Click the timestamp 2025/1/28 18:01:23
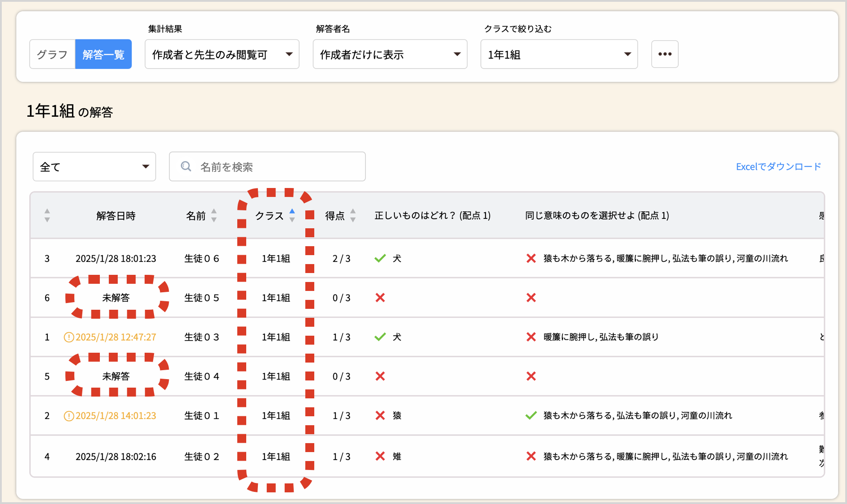Screen dimensions: 847x504 (x=116, y=259)
